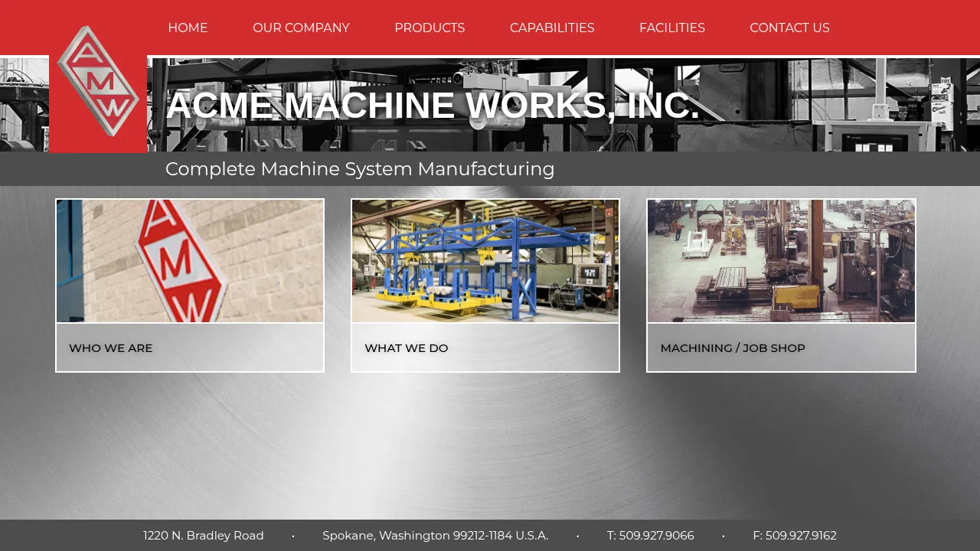The height and width of the screenshot is (551, 980).
Task: Go to the OUR COMPANY page
Action: point(301,28)
